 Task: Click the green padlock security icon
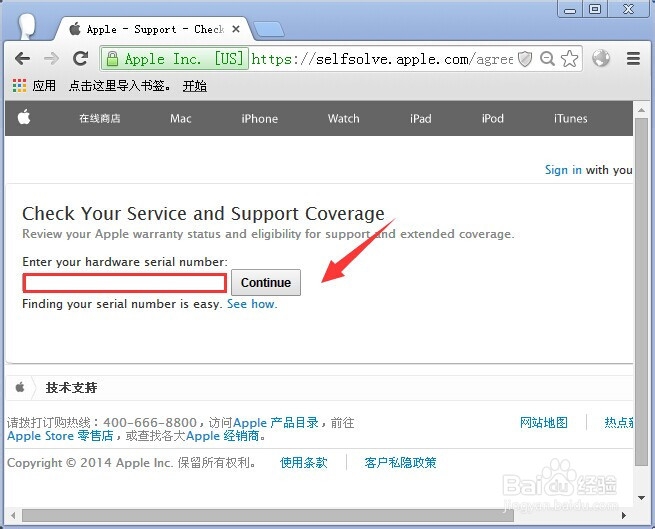pyautogui.click(x=112, y=59)
